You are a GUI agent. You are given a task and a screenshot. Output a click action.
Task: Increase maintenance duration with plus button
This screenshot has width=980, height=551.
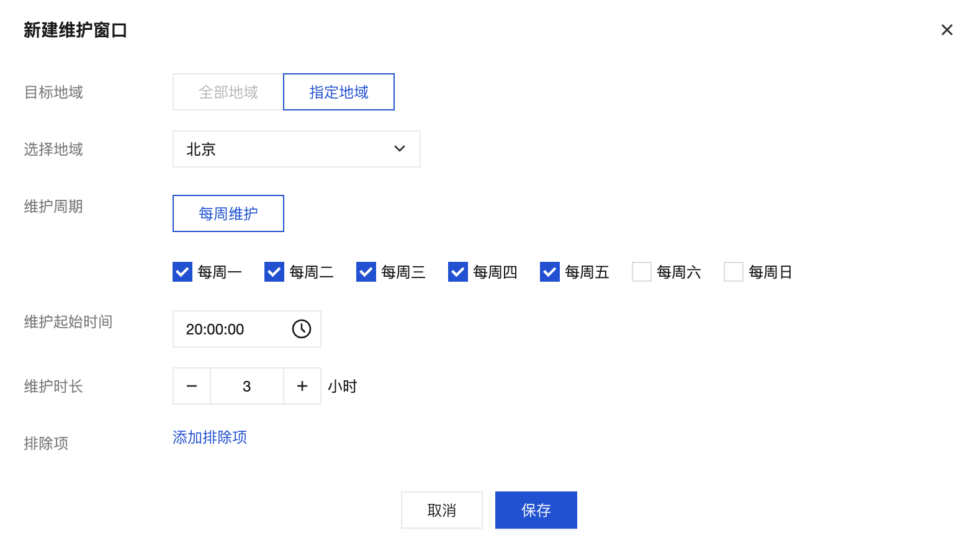tap(302, 386)
